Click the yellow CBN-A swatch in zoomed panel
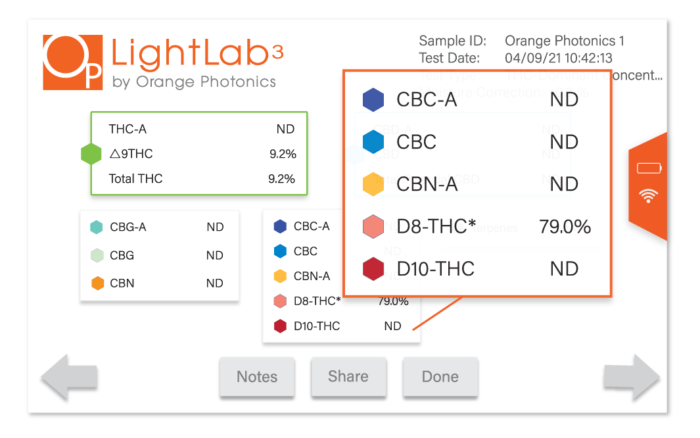The height and width of the screenshot is (438, 700). [x=373, y=184]
